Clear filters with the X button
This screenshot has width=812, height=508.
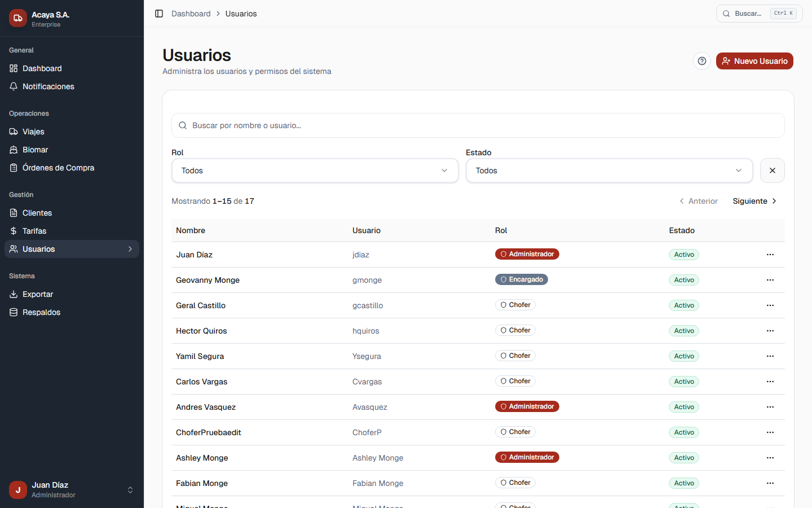[772, 170]
